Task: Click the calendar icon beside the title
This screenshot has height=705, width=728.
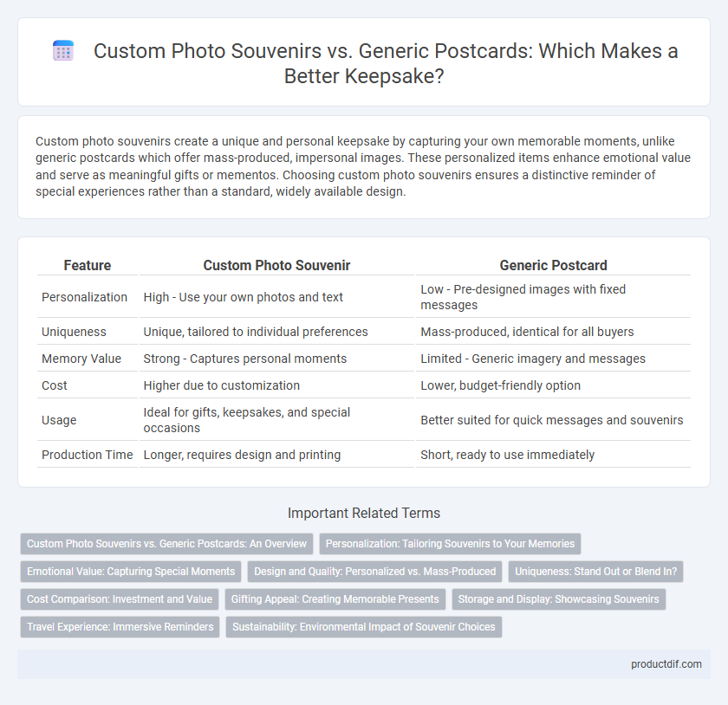Action: pyautogui.click(x=63, y=50)
